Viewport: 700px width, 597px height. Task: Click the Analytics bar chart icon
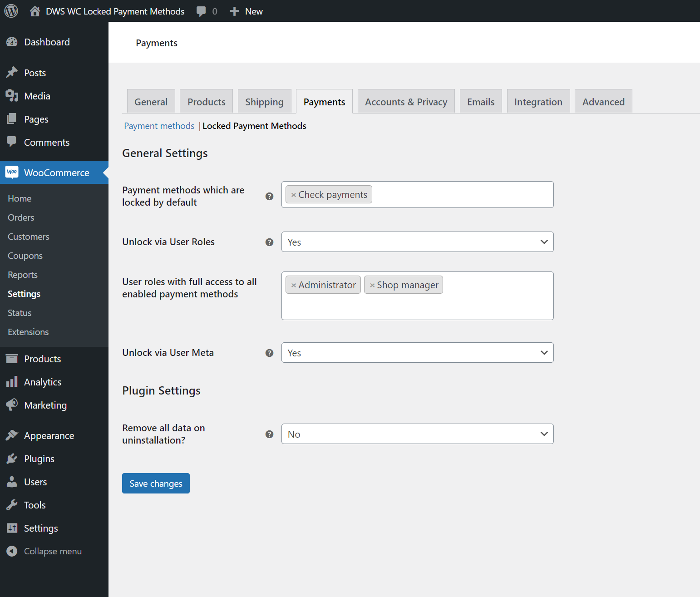point(12,382)
